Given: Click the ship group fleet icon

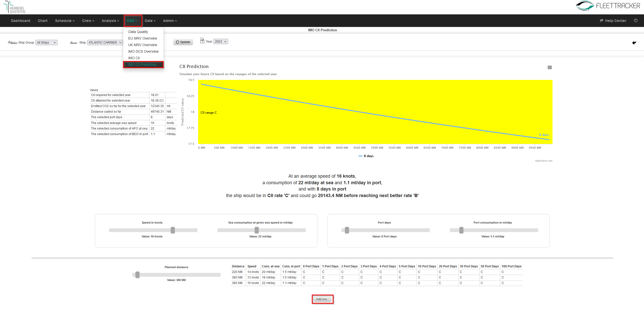Looking at the screenshot, I should click(12, 42).
